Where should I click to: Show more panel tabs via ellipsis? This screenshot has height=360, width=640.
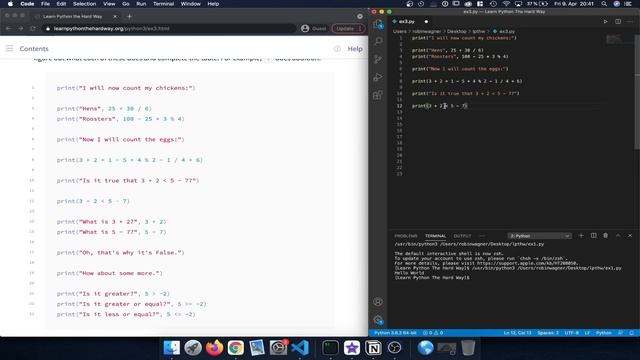coord(482,236)
